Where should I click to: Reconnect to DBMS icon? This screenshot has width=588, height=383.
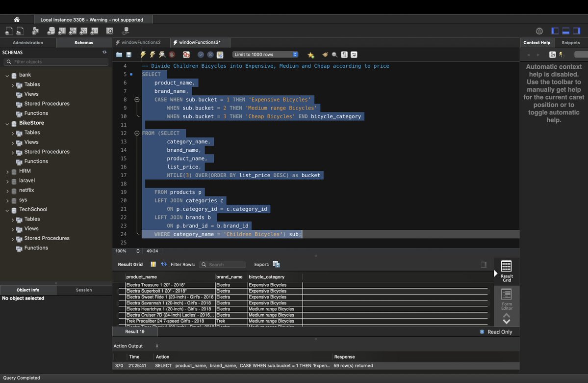[x=125, y=31]
